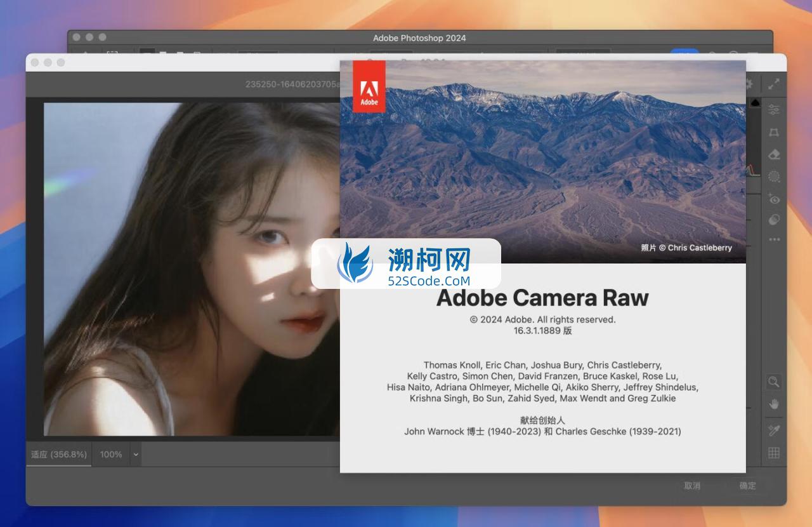This screenshot has width=812, height=527.
Task: Toggle the grid overlay icon
Action: [774, 453]
